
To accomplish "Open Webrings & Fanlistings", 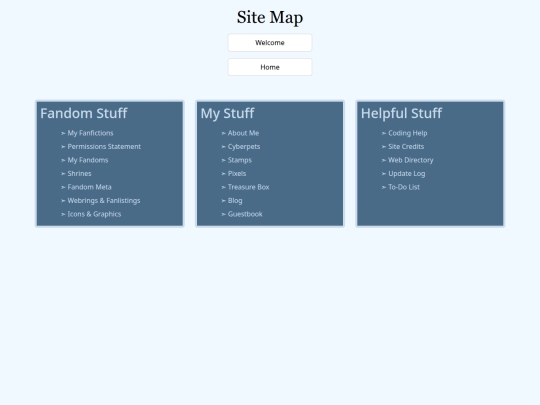I will tap(104, 200).
